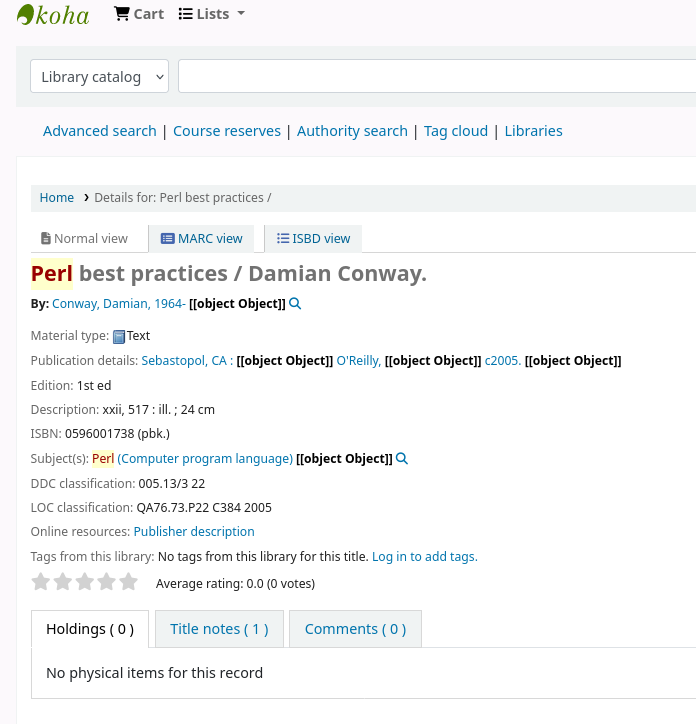This screenshot has width=696, height=724.
Task: Open the Comments ( 0 ) tab
Action: [355, 629]
